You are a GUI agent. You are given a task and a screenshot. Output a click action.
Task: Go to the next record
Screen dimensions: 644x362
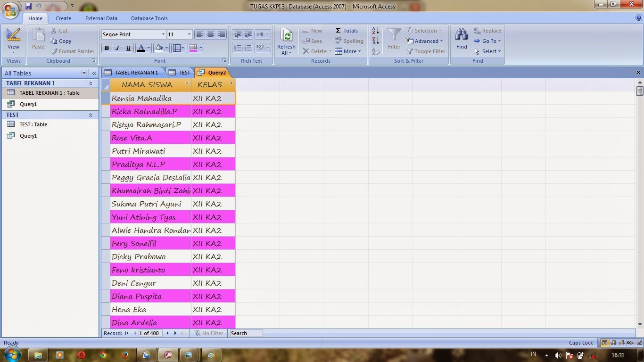pos(167,333)
